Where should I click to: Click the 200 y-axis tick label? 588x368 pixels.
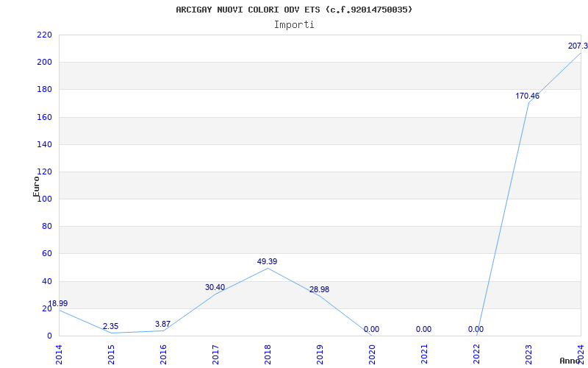pyautogui.click(x=44, y=63)
